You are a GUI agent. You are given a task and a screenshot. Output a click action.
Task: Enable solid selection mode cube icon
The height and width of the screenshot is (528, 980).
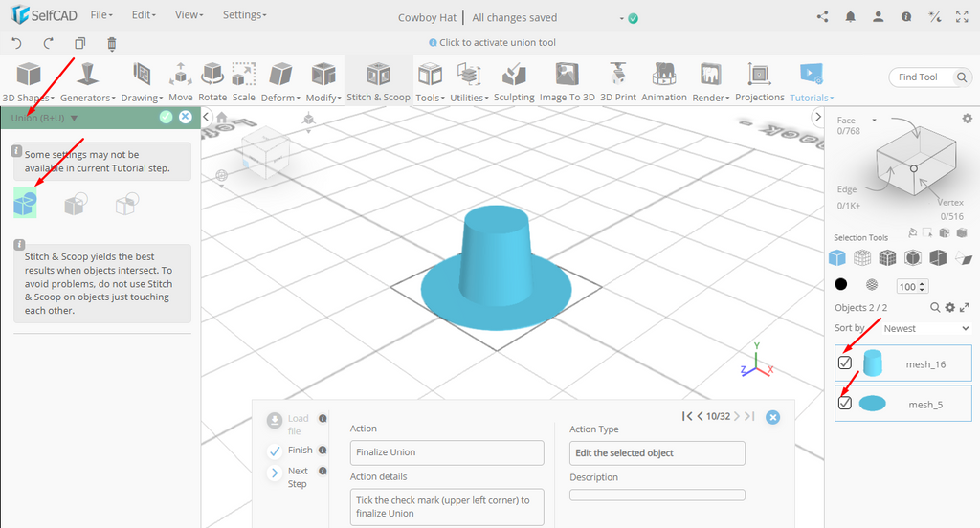click(836, 257)
